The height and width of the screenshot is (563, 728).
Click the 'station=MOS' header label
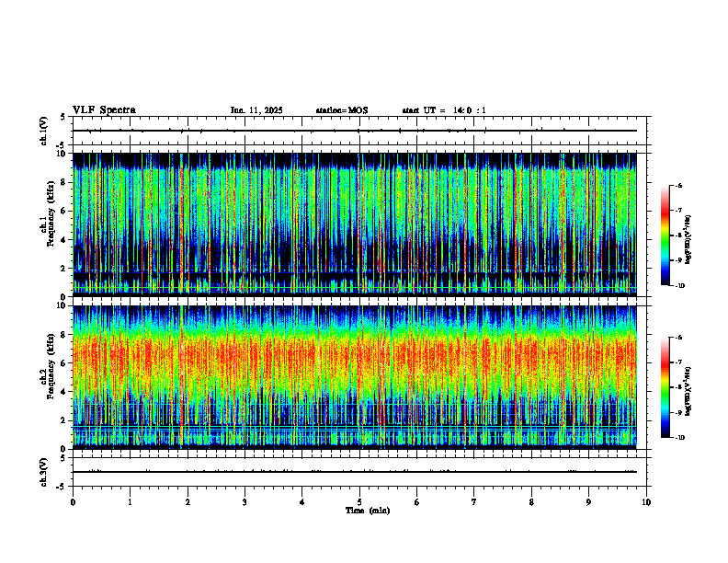tap(342, 110)
